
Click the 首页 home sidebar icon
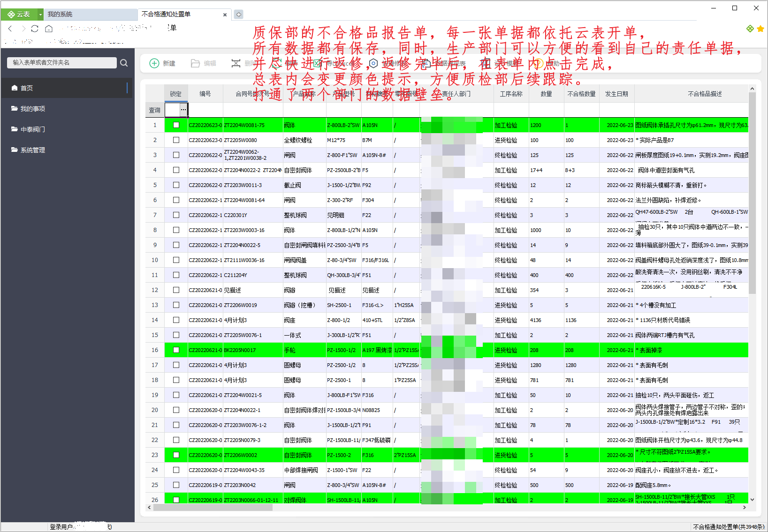(15, 88)
